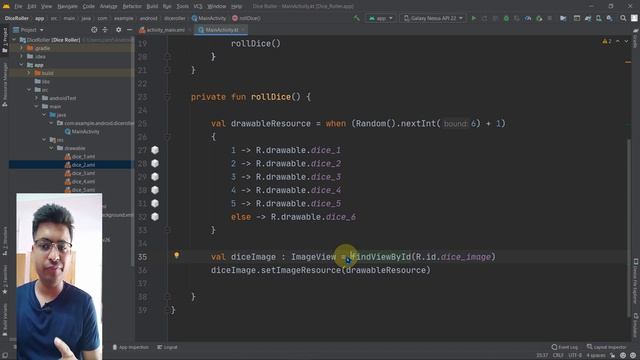Open the Tools menu
Image resolution: width=640 pixels, height=360 pixels.
(182, 6)
